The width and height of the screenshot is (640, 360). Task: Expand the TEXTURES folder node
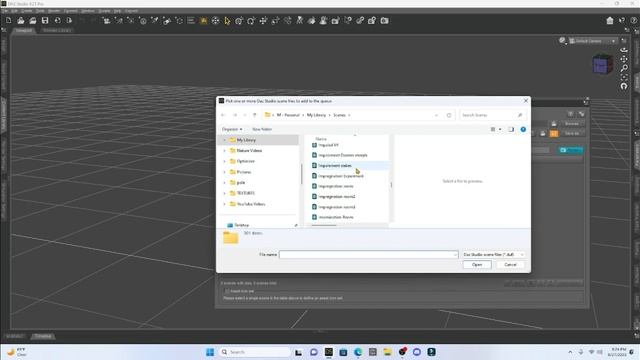(224, 193)
